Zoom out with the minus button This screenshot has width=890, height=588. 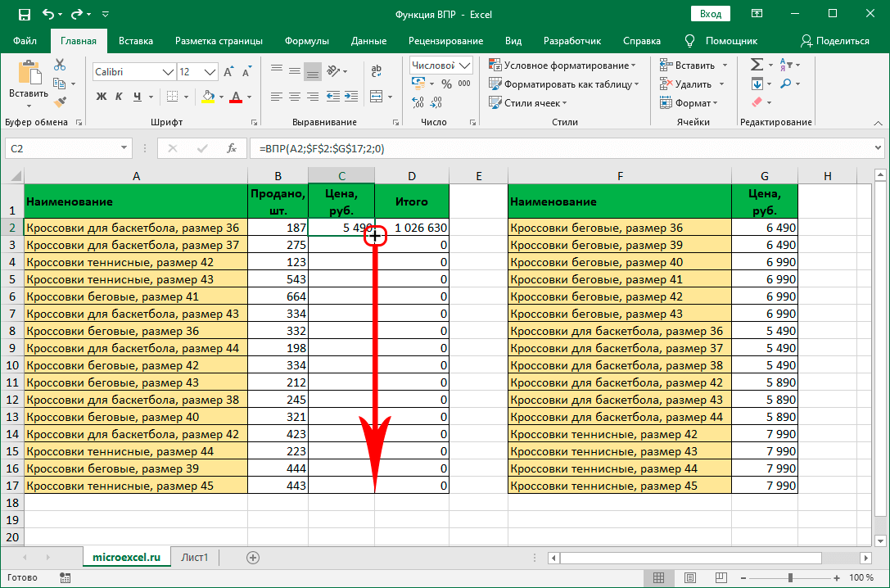743,578
